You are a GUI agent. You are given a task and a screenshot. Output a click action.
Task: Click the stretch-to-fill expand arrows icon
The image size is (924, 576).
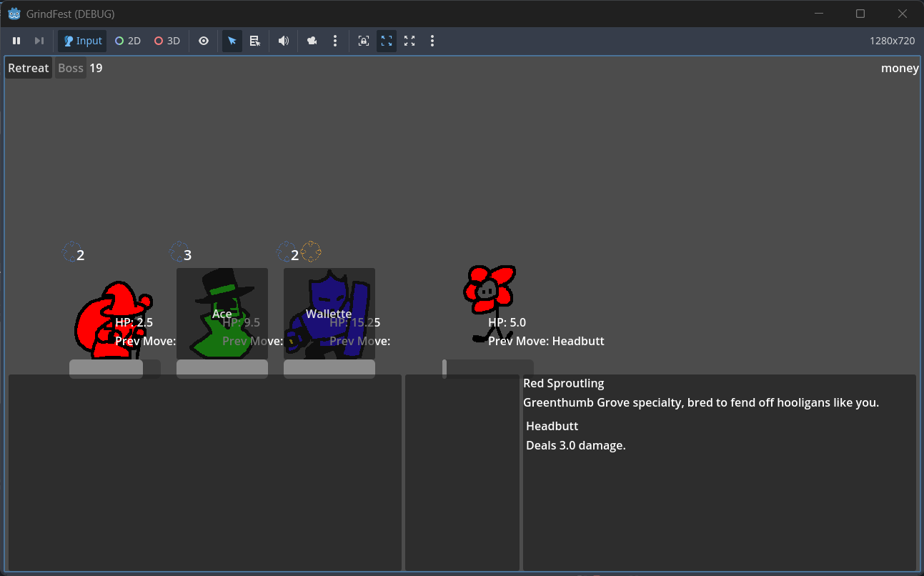(x=409, y=41)
